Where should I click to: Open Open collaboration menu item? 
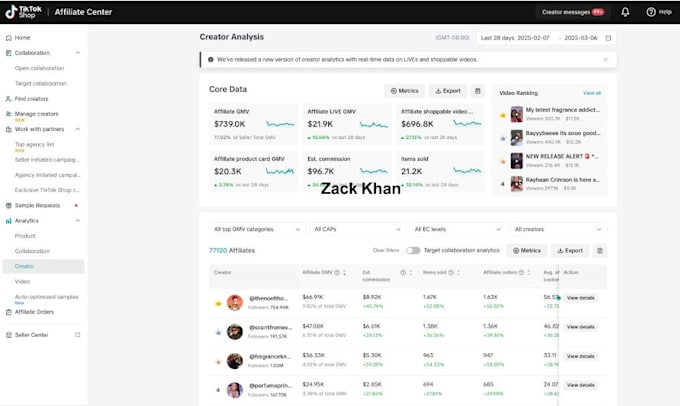39,68
